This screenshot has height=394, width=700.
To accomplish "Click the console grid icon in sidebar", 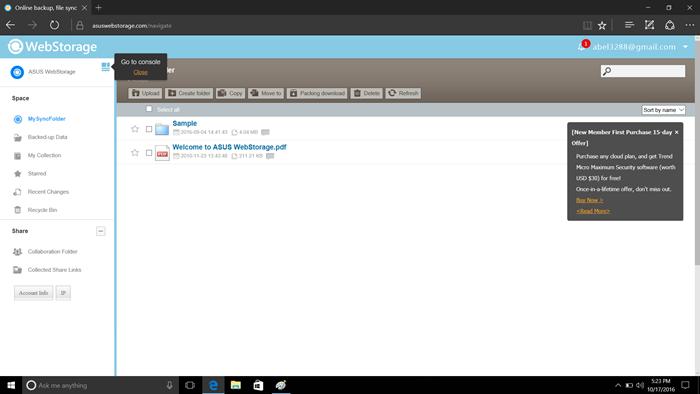I will pos(105,66).
